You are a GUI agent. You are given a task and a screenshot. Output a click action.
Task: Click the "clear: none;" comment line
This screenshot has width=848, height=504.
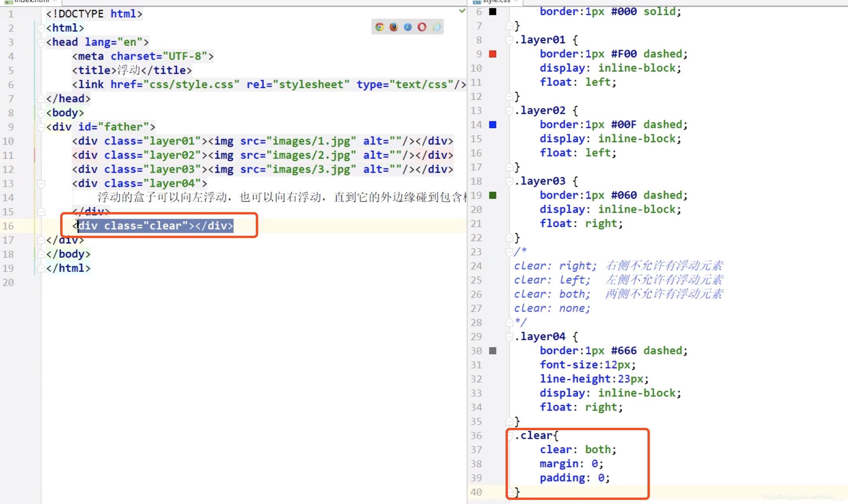[552, 309]
